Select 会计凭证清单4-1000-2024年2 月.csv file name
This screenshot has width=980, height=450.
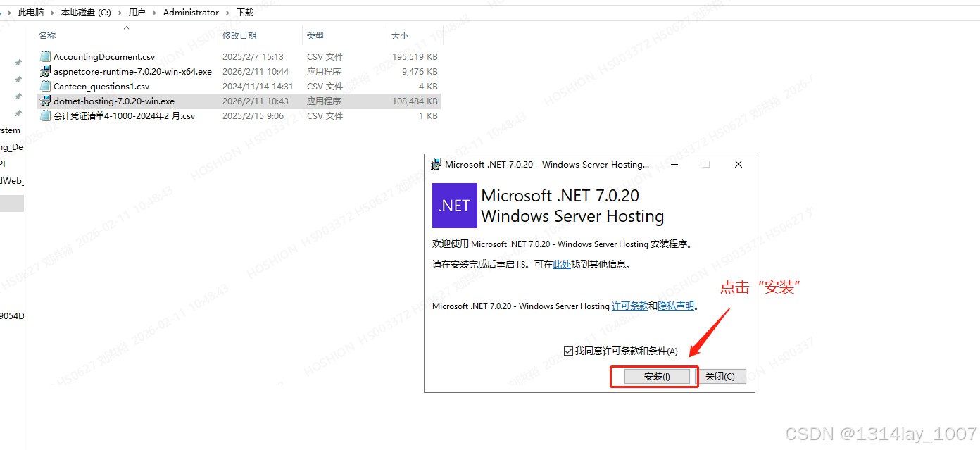coord(125,116)
